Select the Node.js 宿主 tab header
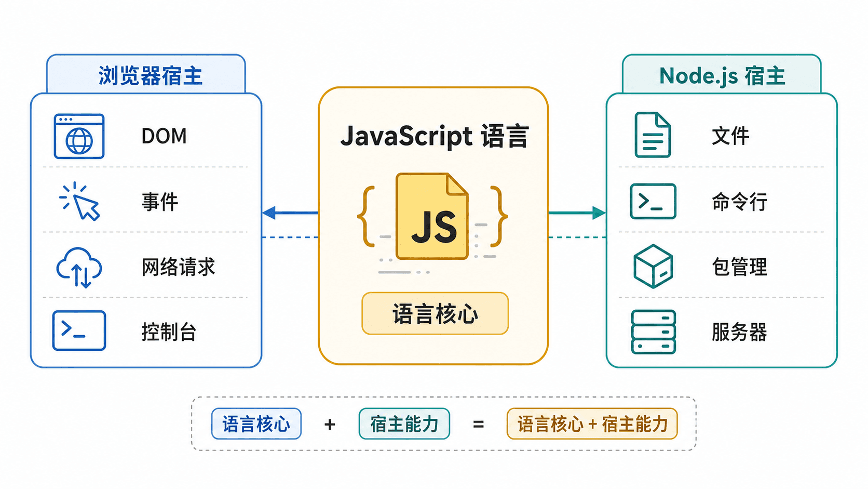The height and width of the screenshot is (489, 868). coord(722,74)
